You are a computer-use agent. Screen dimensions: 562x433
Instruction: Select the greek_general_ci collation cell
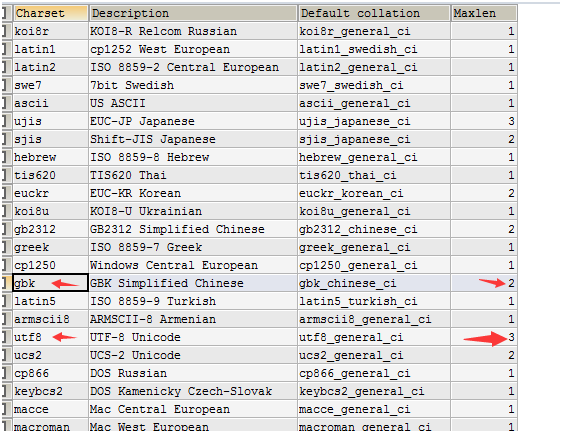point(374,247)
